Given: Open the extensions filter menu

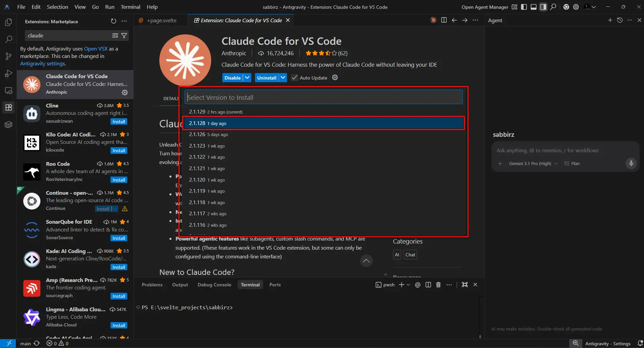Looking at the screenshot, I should tap(124, 35).
